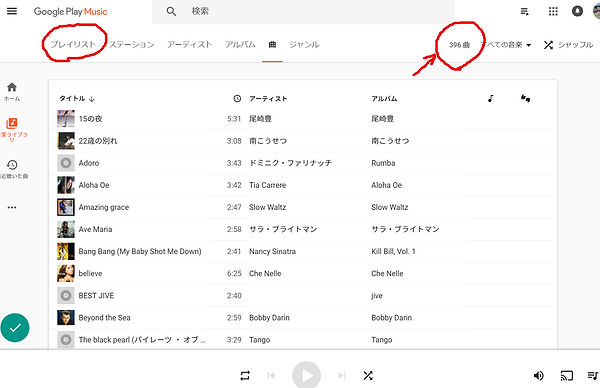Sort by duration clock icon
600x388 pixels.
pyautogui.click(x=237, y=98)
